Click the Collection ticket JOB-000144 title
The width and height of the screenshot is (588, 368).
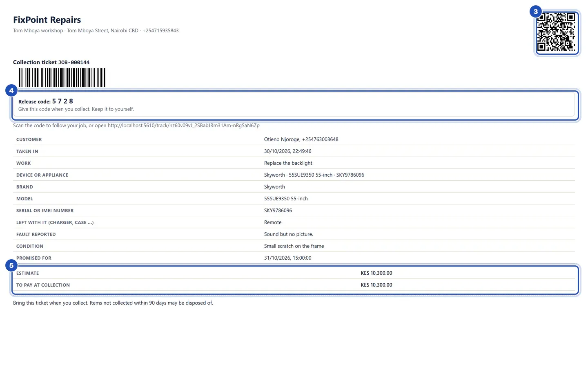click(51, 62)
